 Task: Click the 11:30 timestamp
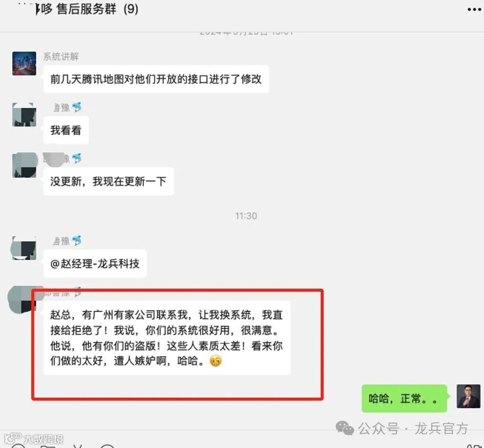pyautogui.click(x=246, y=216)
